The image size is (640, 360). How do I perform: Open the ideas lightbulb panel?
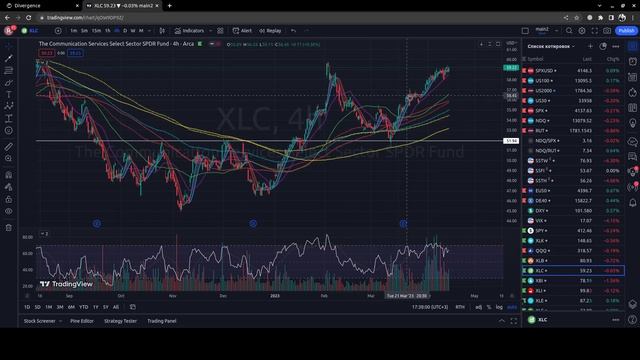click(x=633, y=123)
